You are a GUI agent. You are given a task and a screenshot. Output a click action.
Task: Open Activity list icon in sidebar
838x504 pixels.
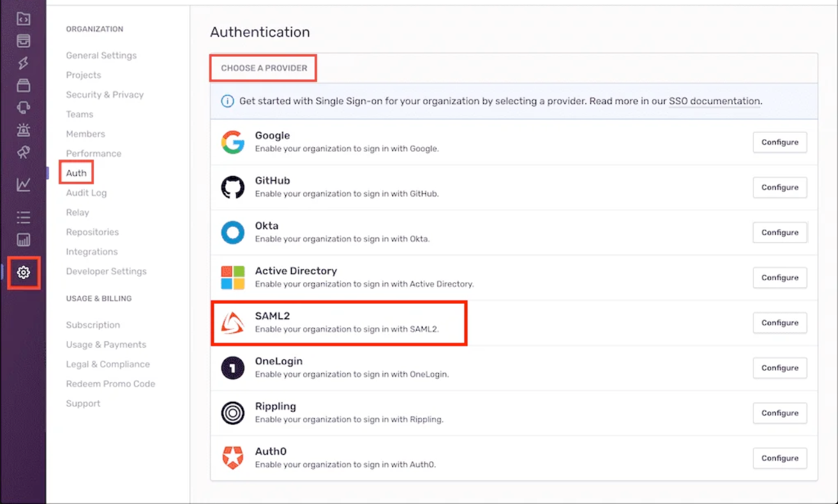(24, 218)
